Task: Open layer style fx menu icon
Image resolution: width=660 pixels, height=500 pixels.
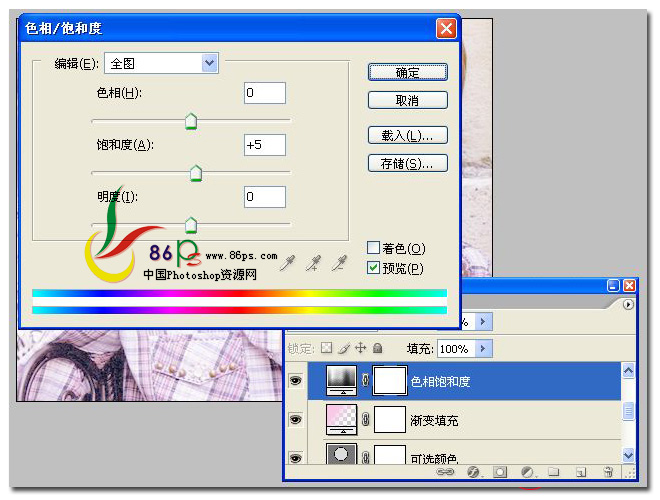Action: pyautogui.click(x=473, y=472)
